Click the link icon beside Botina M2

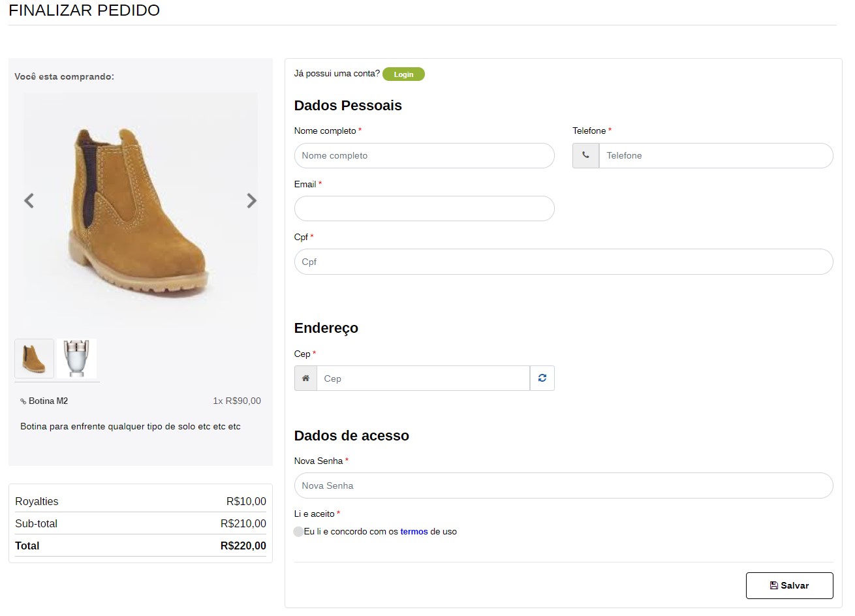tap(23, 401)
